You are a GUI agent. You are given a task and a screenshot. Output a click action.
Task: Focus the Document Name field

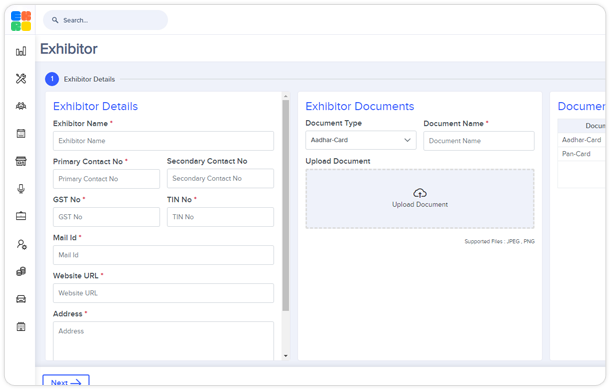click(x=479, y=141)
